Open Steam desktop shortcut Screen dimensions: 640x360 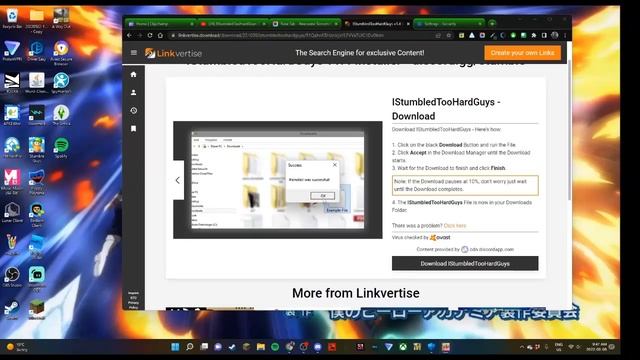12,309
